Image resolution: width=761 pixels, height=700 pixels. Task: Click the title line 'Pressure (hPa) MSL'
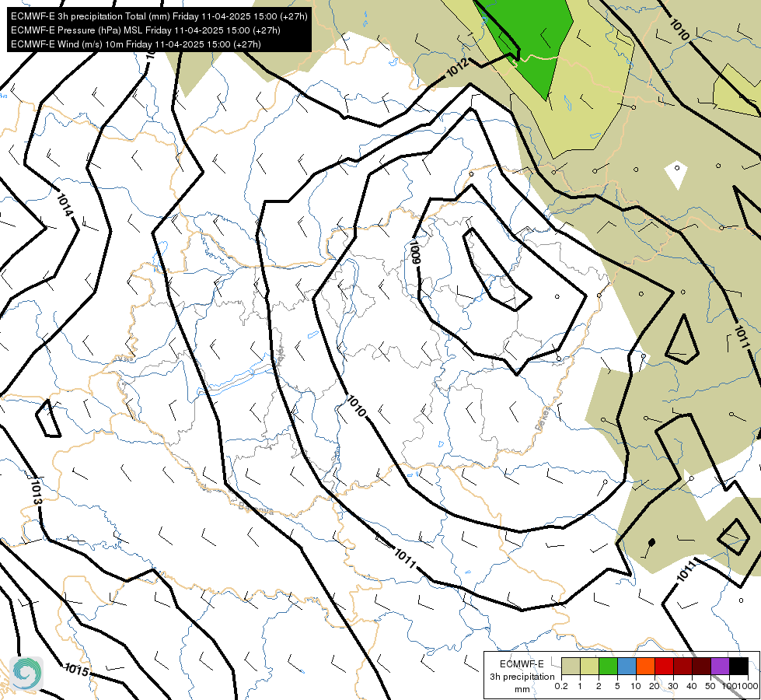[145, 30]
